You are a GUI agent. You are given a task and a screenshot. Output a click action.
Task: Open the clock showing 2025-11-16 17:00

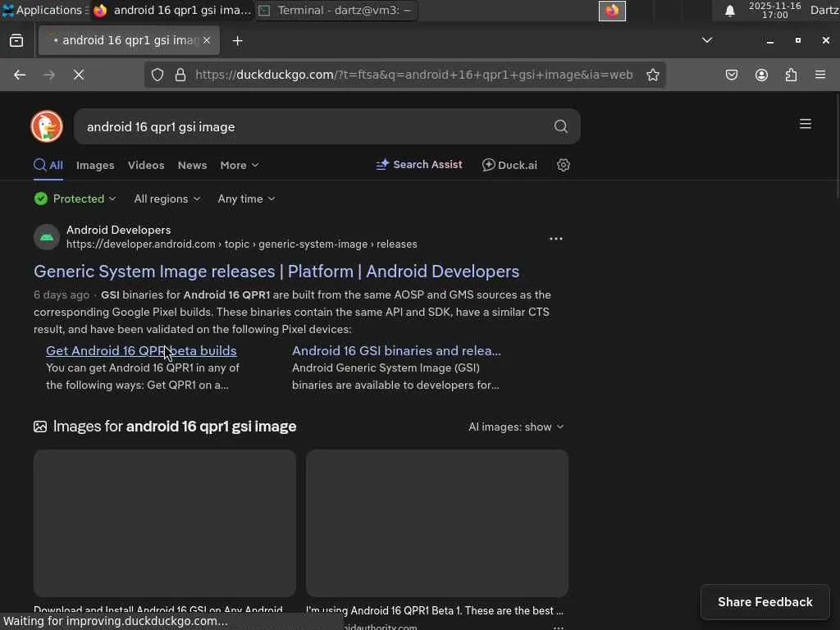click(x=774, y=10)
